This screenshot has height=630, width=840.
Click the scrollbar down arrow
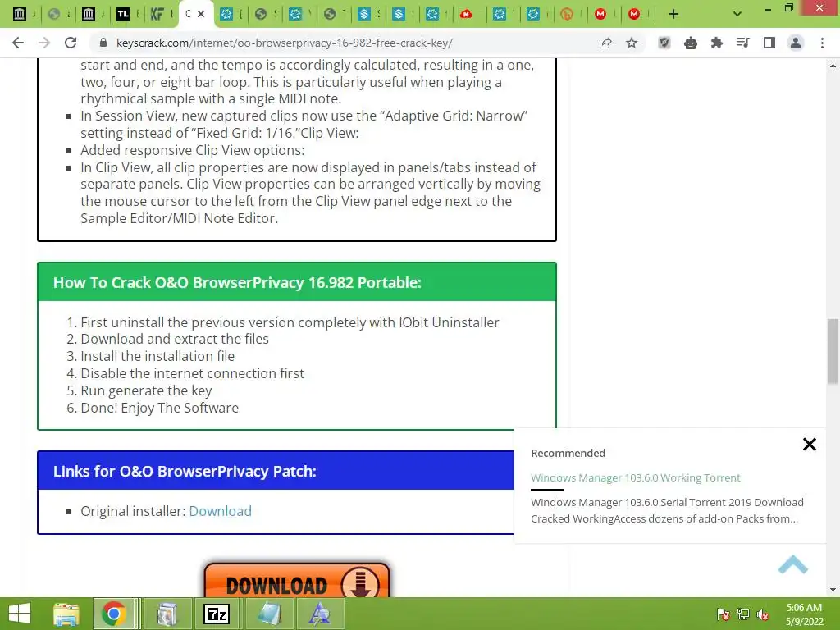(833, 590)
